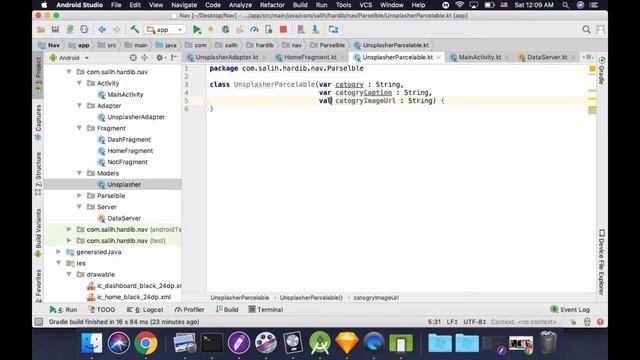Search everywhere with the magnifier icon
This screenshot has width=640, height=360.
(x=586, y=29)
